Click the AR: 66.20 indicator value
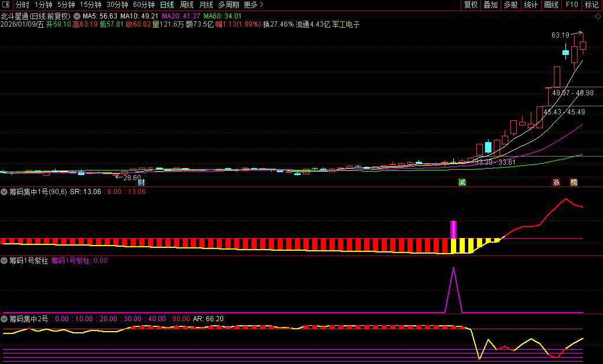Screen dimensions: 603x364 [208, 318]
